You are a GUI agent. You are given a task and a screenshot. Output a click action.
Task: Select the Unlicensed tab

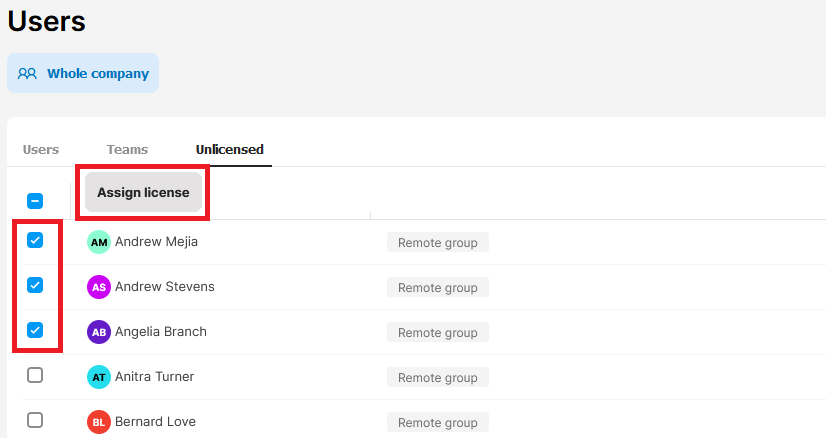[229, 150]
